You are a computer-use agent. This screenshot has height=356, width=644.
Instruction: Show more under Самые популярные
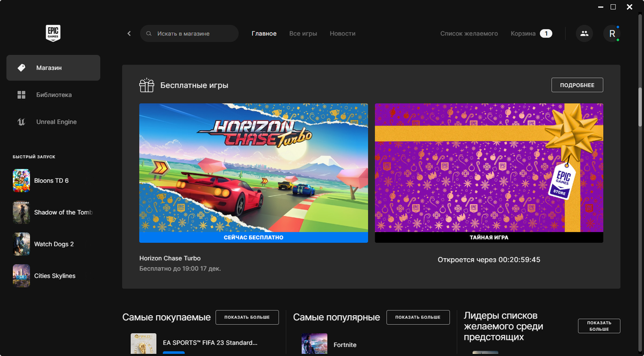pos(418,317)
